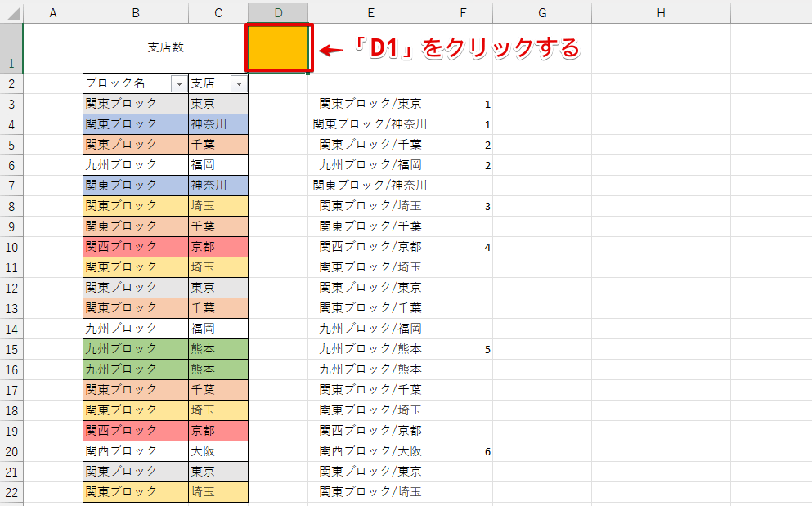Click cell F20 with value 6
The height and width of the screenshot is (506, 812).
point(463,451)
